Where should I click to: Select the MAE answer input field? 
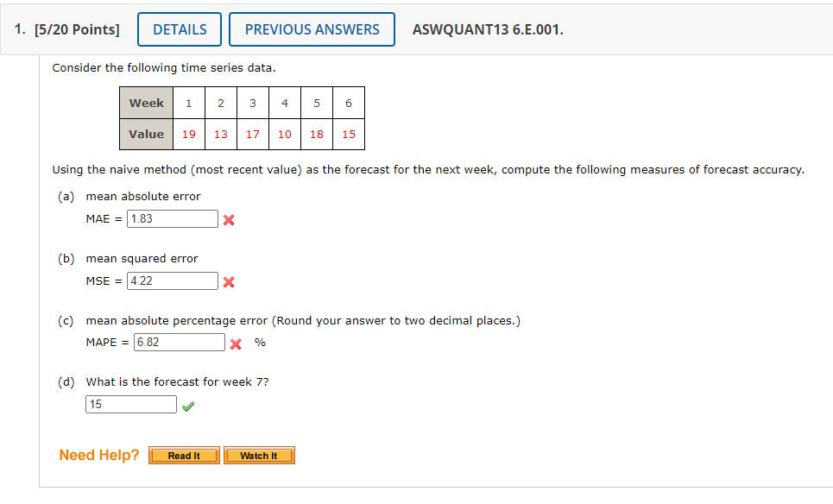coord(171,218)
